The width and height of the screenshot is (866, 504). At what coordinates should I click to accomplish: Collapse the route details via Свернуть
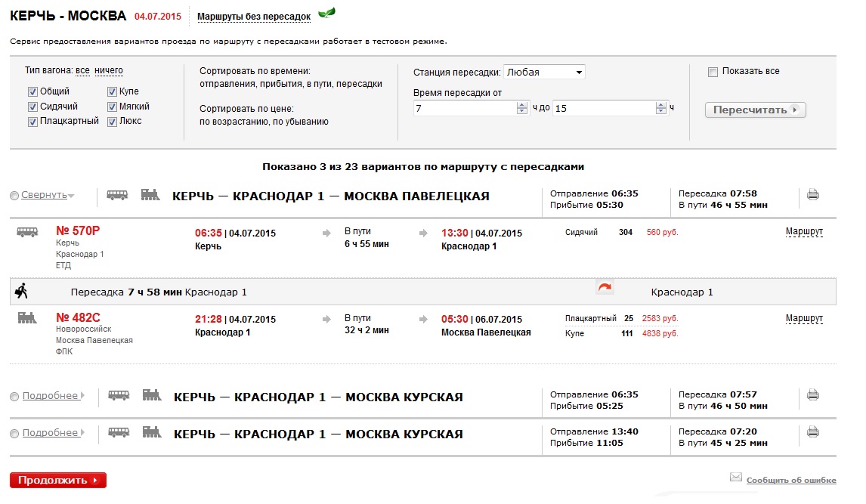[x=44, y=195]
